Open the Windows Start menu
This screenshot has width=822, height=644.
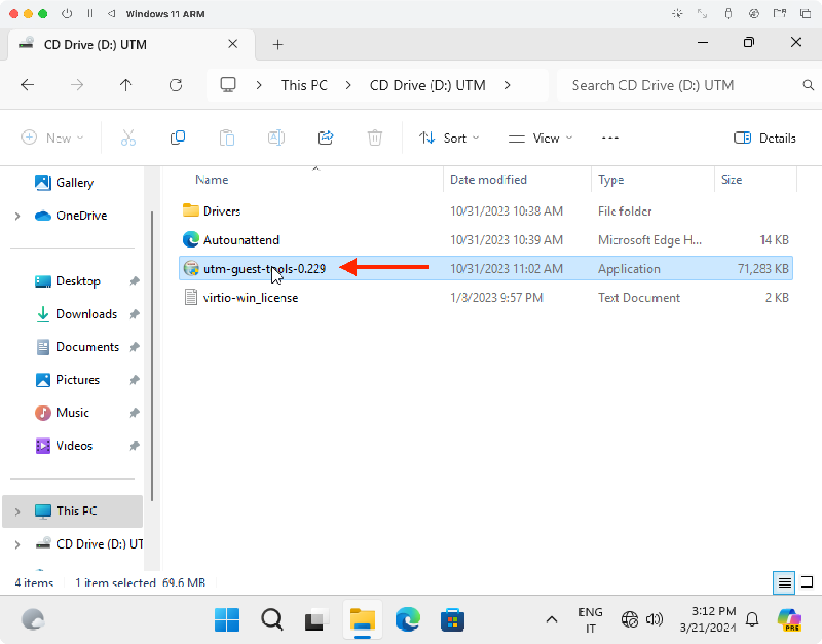click(x=226, y=619)
